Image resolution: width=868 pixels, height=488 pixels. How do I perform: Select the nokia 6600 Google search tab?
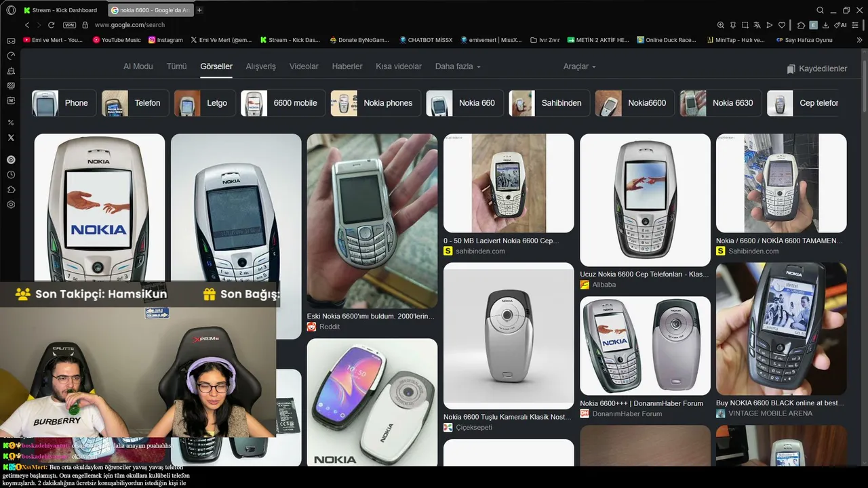click(150, 10)
